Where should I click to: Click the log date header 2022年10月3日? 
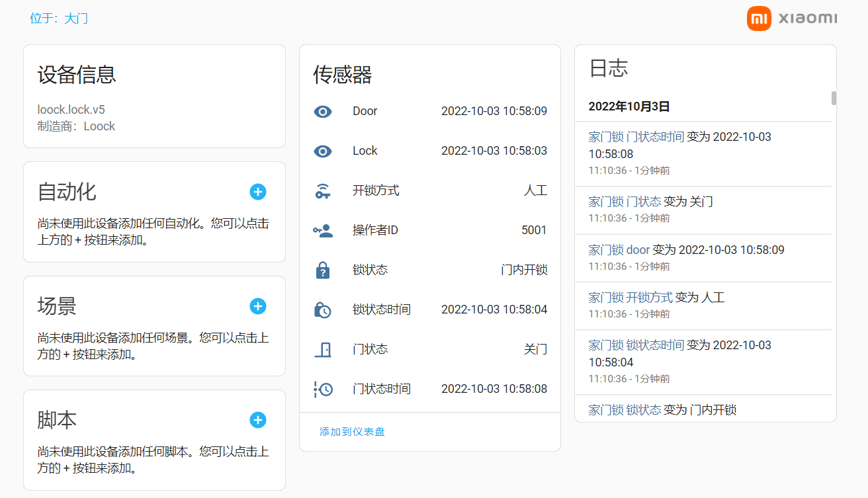coord(629,106)
